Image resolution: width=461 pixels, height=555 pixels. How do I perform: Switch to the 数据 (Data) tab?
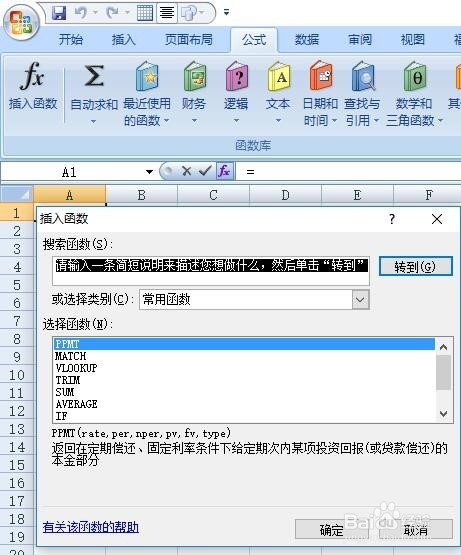pyautogui.click(x=307, y=39)
